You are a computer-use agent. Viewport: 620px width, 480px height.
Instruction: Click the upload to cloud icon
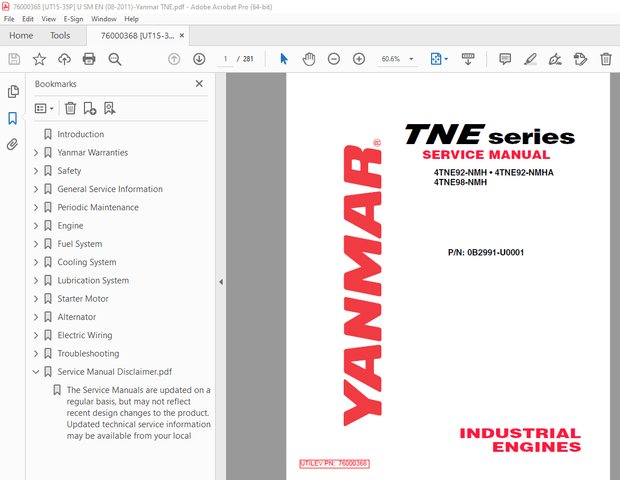coord(64,59)
